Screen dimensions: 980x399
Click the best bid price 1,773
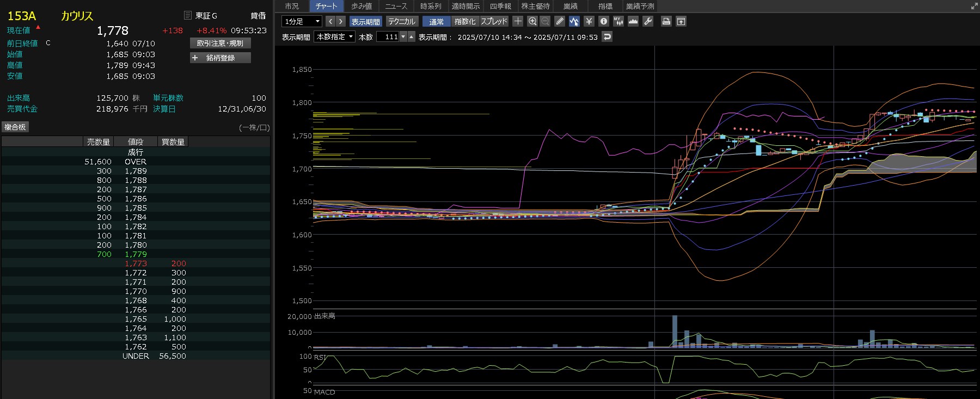(136, 263)
